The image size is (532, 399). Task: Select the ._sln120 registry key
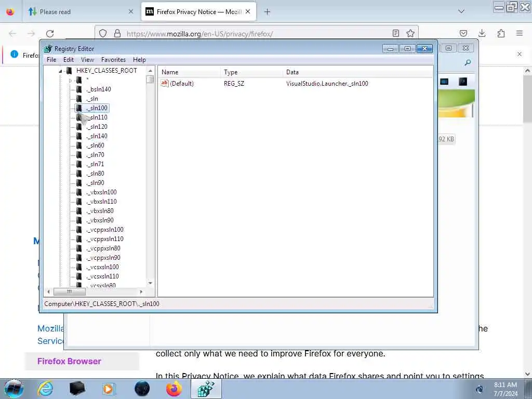[x=97, y=127]
